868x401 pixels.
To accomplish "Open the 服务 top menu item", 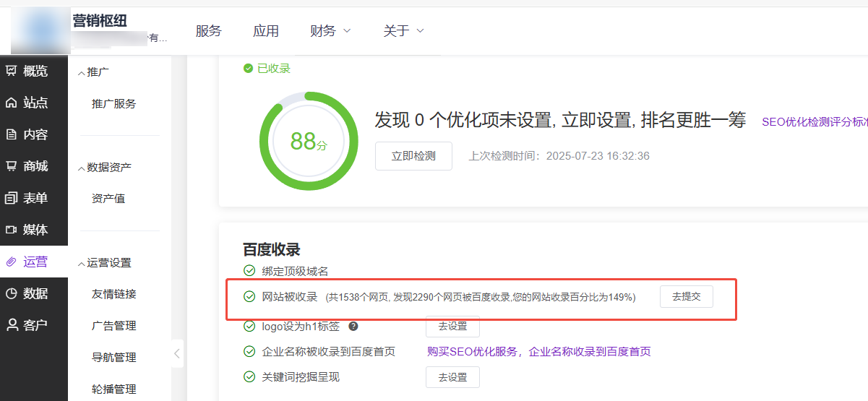I will pos(208,30).
